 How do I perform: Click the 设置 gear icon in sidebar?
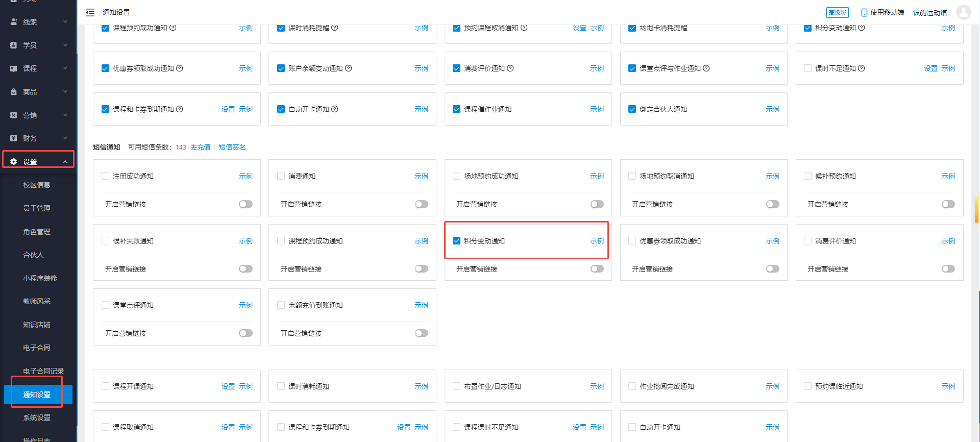click(x=14, y=162)
